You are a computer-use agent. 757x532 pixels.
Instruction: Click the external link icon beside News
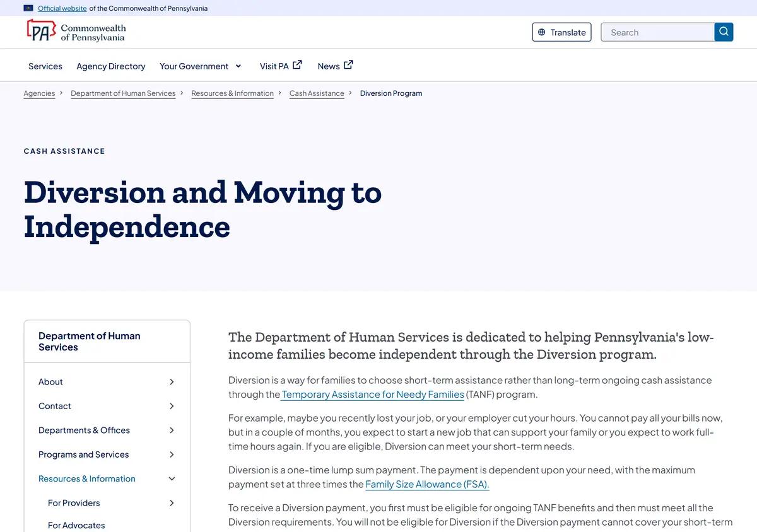point(348,64)
